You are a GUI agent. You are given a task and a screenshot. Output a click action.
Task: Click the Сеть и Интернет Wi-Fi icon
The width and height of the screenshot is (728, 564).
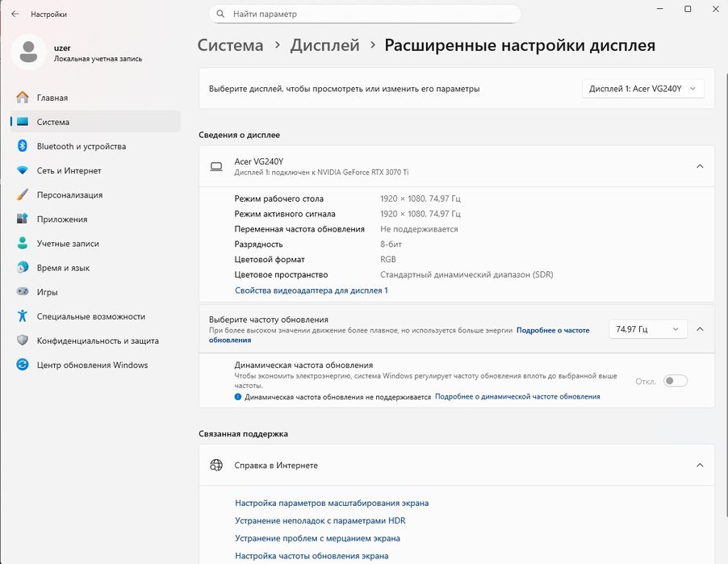(23, 170)
